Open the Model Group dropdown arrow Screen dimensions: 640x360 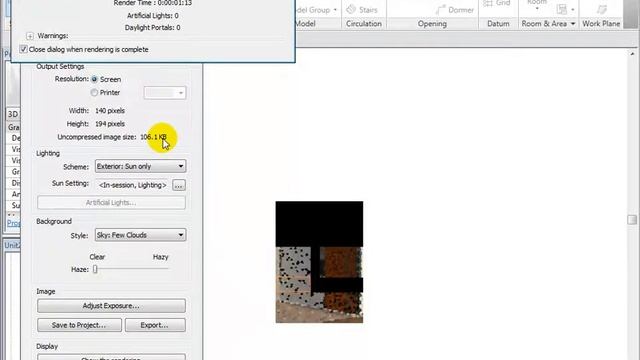click(335, 10)
